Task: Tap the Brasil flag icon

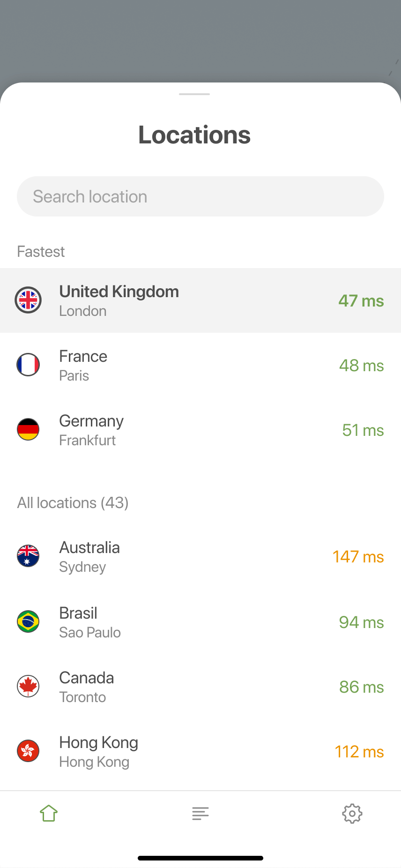Action: tap(28, 621)
